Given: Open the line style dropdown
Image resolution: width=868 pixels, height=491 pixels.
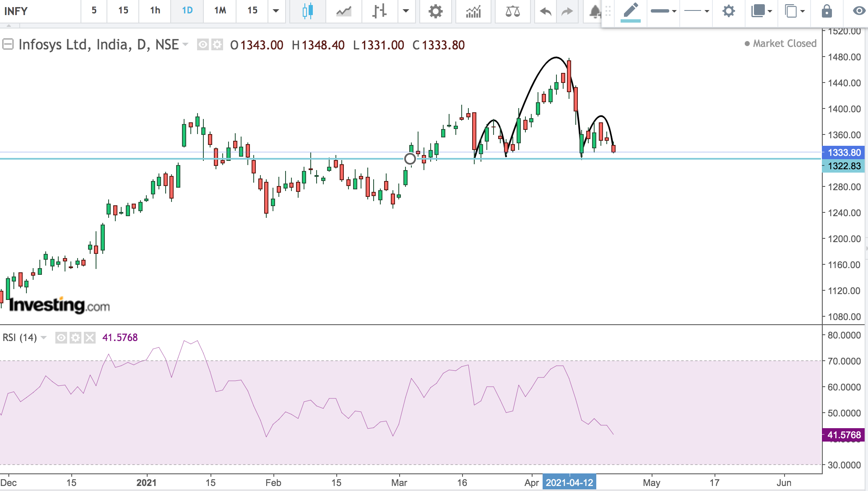Looking at the screenshot, I should tap(696, 11).
